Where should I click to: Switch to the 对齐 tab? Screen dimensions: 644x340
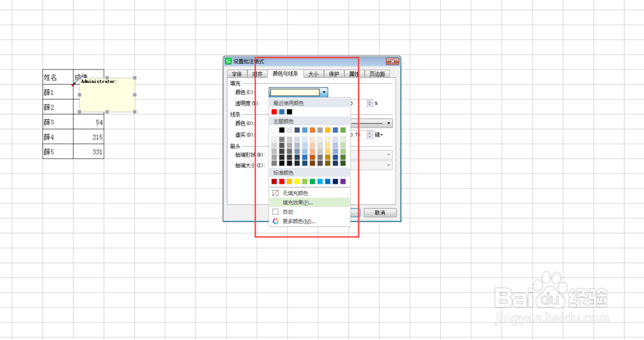tap(257, 74)
